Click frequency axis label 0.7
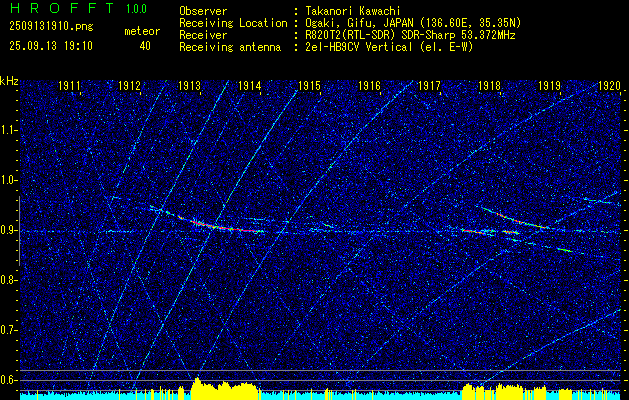This screenshot has height=400, width=629. click(x=7, y=330)
